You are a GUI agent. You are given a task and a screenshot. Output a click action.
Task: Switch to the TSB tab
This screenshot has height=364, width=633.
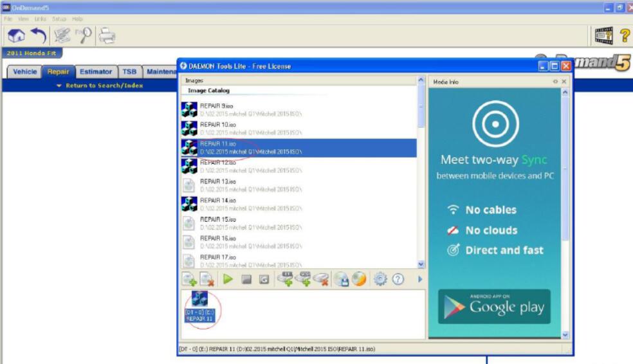pyautogui.click(x=129, y=72)
